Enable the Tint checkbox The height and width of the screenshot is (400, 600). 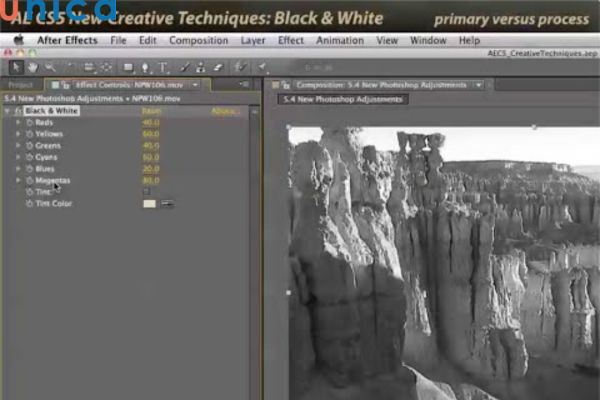(x=146, y=191)
